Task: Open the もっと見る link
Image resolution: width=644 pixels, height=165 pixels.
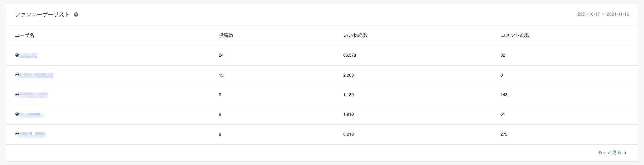Action: point(609,153)
